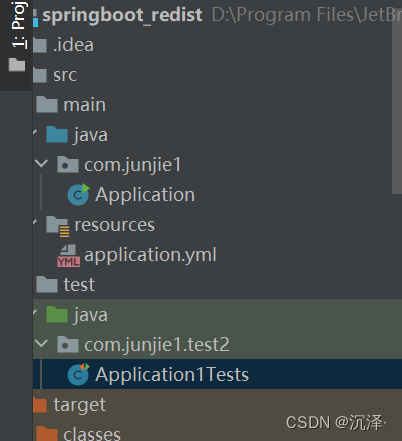The image size is (402, 441).
Task: Click the orange target folder icon
Action: click(x=40, y=405)
